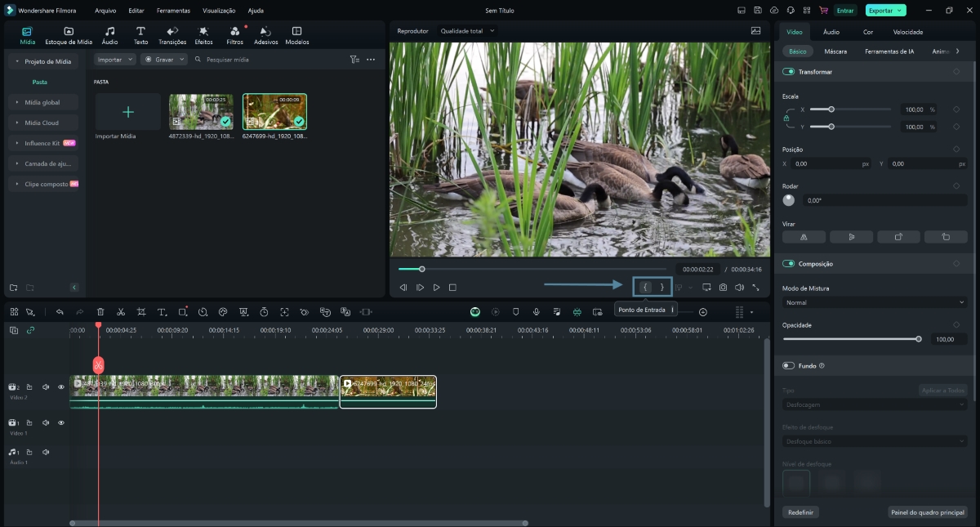Screen dimensions: 980x527
Task: Open the Importar dropdown
Action: (x=115, y=60)
